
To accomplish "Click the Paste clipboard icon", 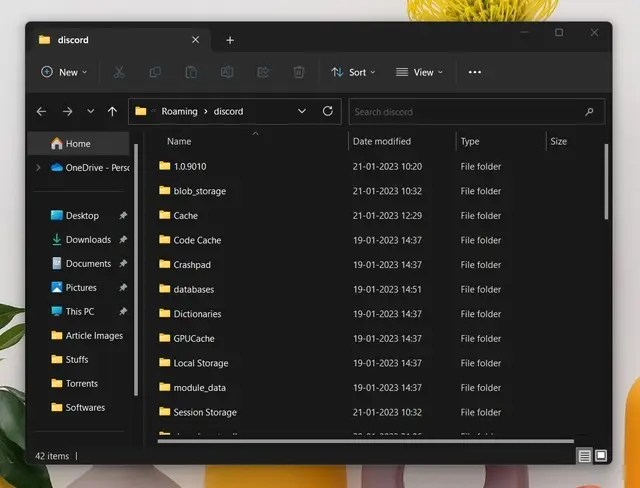I will click(191, 72).
